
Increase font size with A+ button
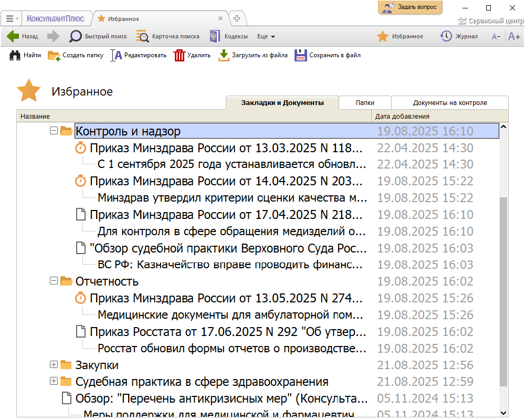coord(514,37)
